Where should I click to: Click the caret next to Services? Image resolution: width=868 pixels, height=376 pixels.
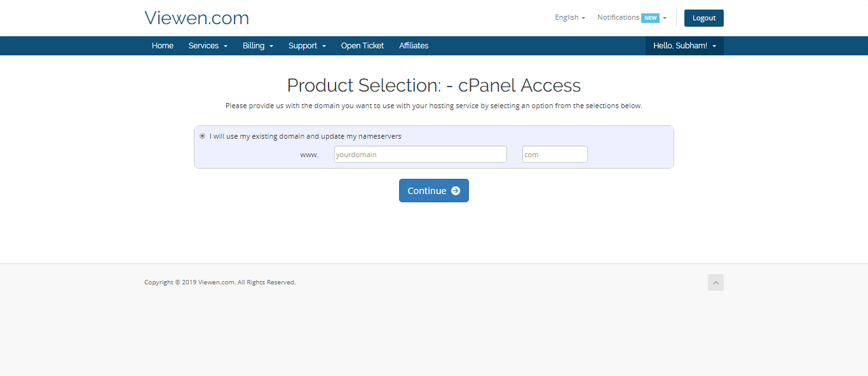coord(226,46)
